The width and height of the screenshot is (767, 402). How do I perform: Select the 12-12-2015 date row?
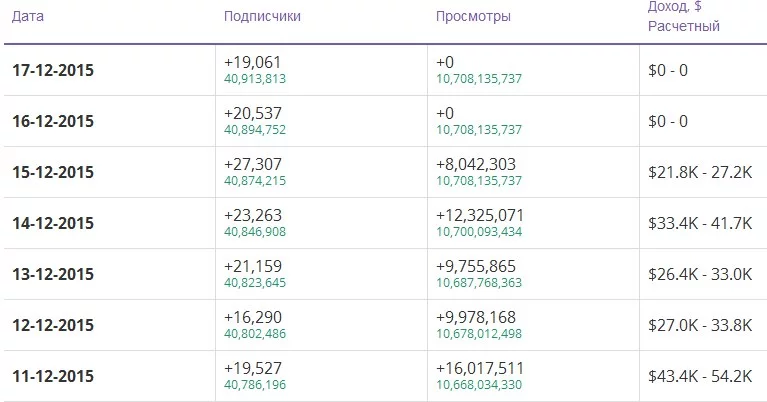(53, 325)
